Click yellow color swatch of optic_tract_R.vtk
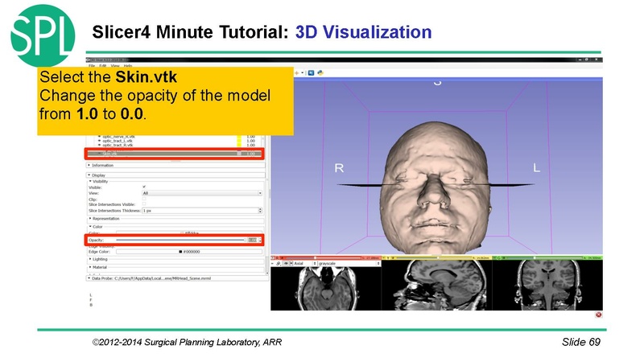This screenshot has width=644, height=362. click(x=239, y=146)
